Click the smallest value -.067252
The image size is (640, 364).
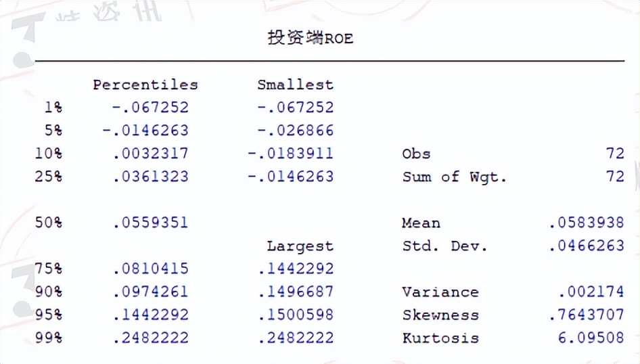tap(296, 108)
